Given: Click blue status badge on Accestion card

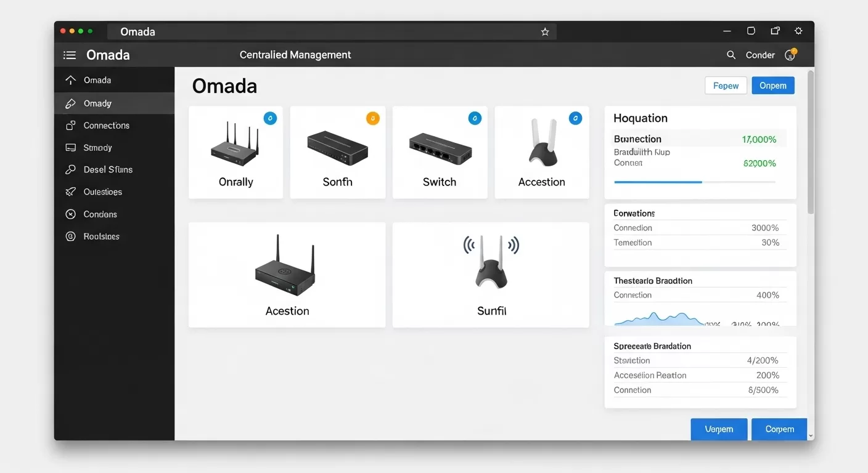Looking at the screenshot, I should (575, 118).
